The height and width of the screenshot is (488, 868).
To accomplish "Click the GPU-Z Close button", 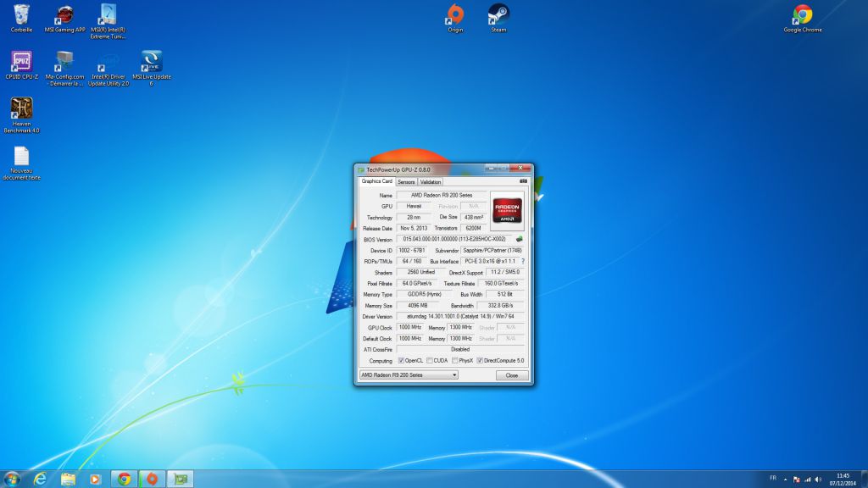I will click(x=511, y=375).
